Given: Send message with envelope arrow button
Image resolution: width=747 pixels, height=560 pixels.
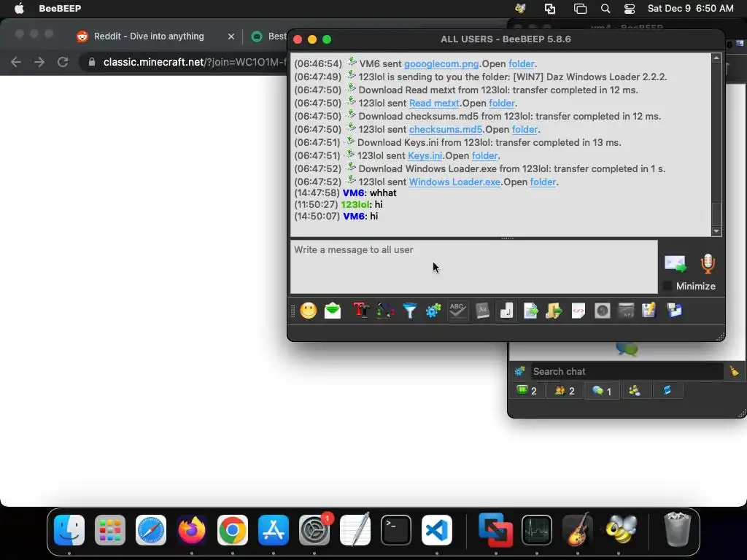Looking at the screenshot, I should [676, 263].
